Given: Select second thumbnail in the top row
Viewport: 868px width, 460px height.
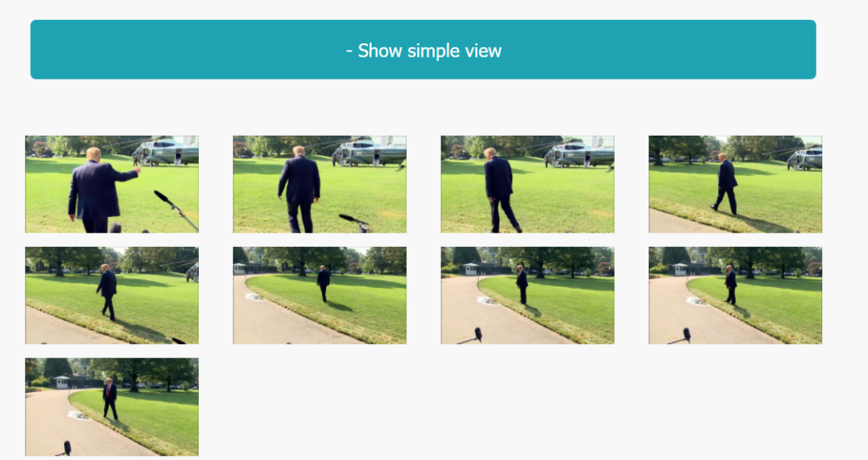Looking at the screenshot, I should click(x=320, y=184).
